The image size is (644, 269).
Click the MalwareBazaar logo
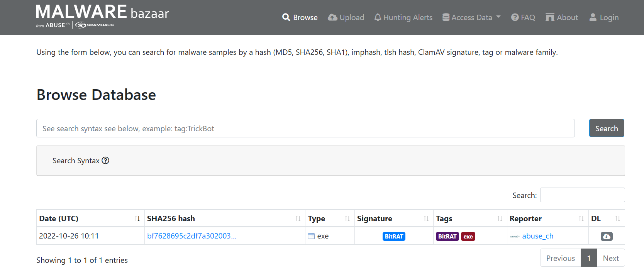[x=102, y=12]
